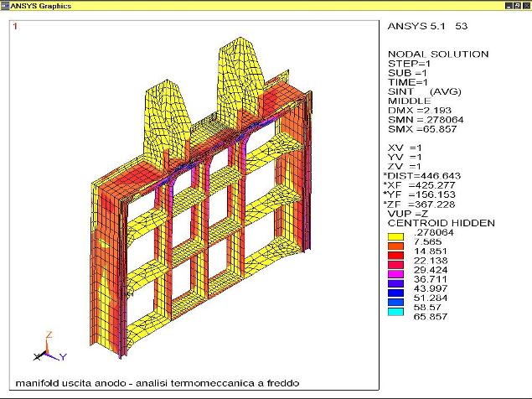
Task: Click the 'ANSYS 5.1 53' version text
Action: click(x=427, y=26)
